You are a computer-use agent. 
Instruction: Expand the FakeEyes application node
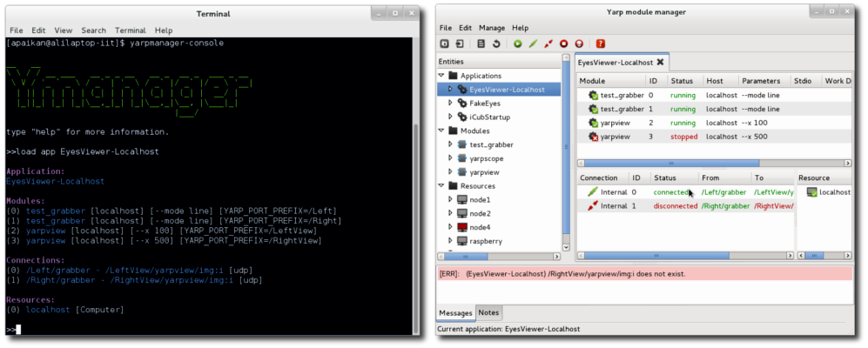pos(450,103)
